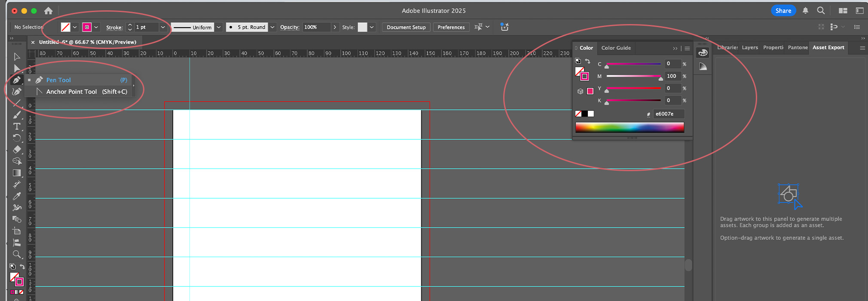
Task: Select the Gradient tool
Action: click(x=17, y=173)
